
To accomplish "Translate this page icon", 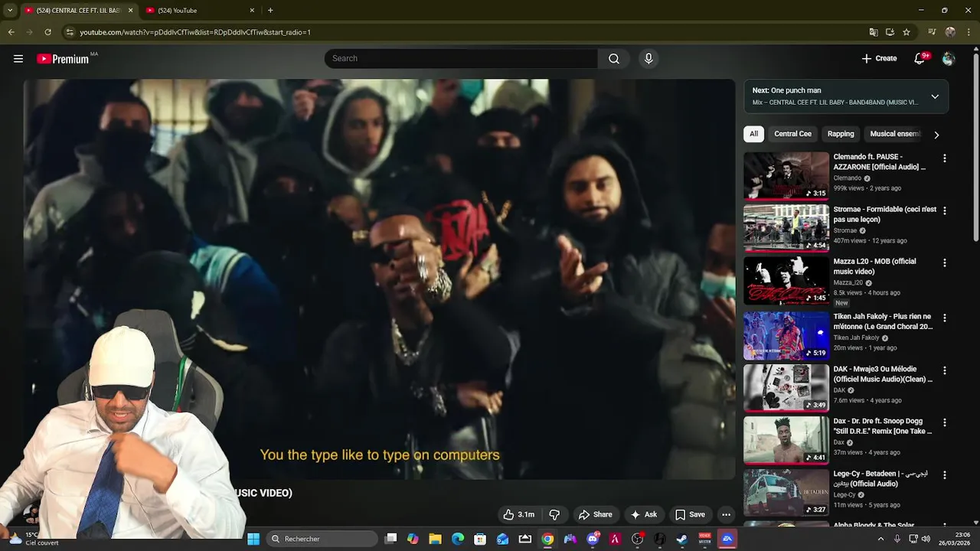I will 874,32.
